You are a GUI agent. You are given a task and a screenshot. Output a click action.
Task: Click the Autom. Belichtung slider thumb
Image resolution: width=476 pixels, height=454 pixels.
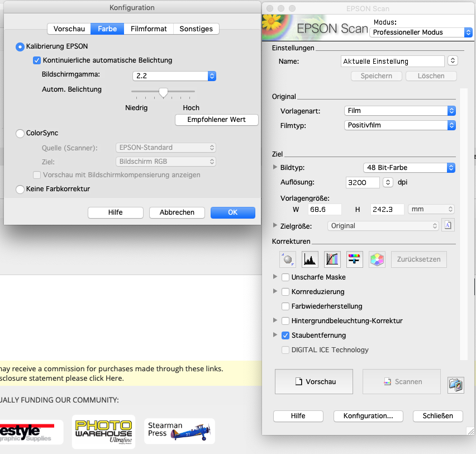[x=163, y=92]
